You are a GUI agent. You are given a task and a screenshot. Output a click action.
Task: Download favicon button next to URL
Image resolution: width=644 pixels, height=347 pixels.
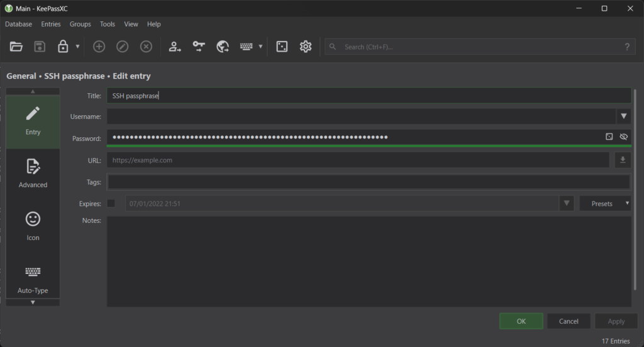(623, 160)
